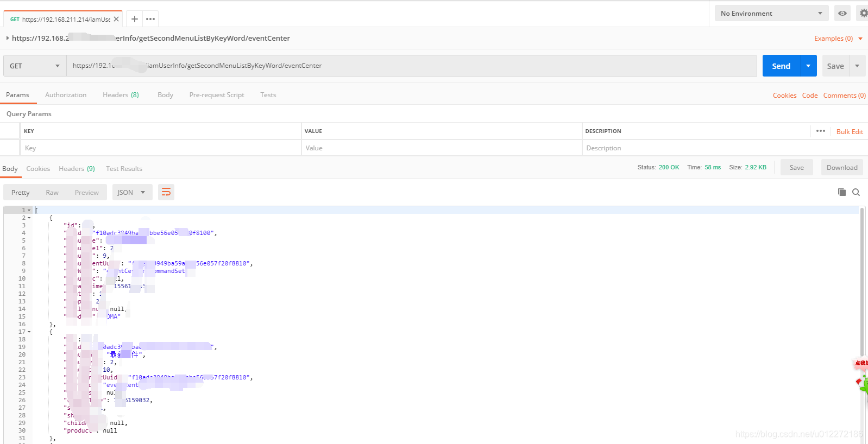Copy response with the clipboard icon
Viewport: 868px width, 444px height.
coord(841,192)
